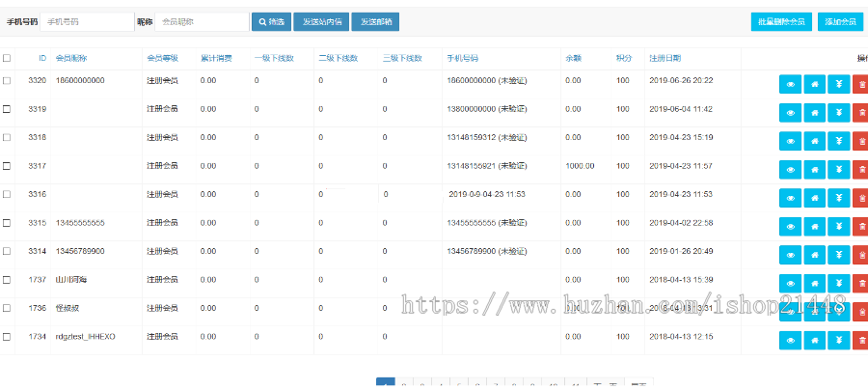Sort by the 累计消费 column header
This screenshot has height=390, width=868.
coord(216,58)
